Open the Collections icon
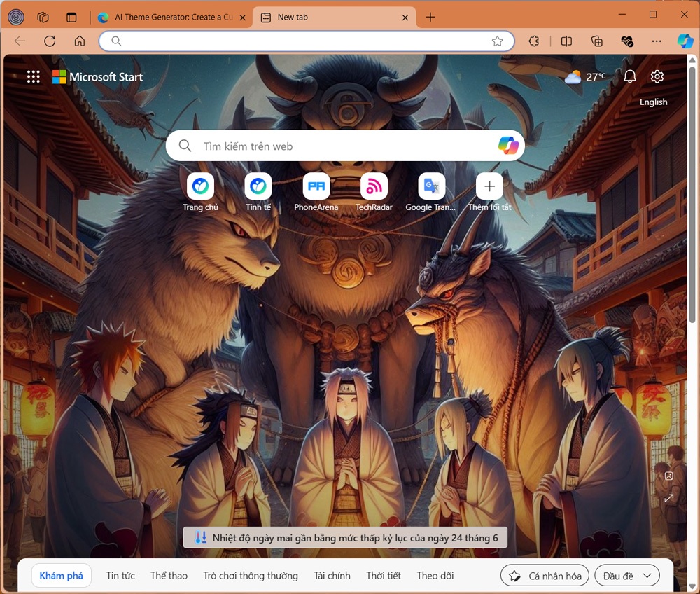Viewport: 700px width, 594px height. (597, 41)
